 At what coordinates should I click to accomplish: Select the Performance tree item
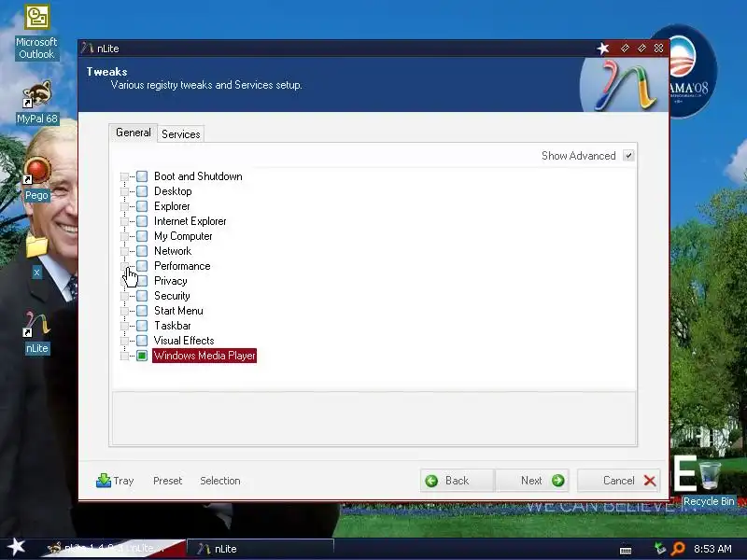pyautogui.click(x=182, y=266)
